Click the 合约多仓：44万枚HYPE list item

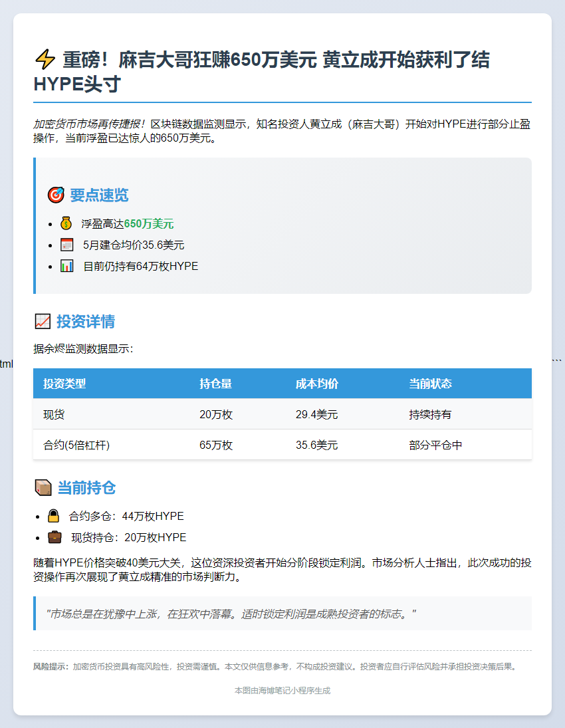click(x=126, y=516)
